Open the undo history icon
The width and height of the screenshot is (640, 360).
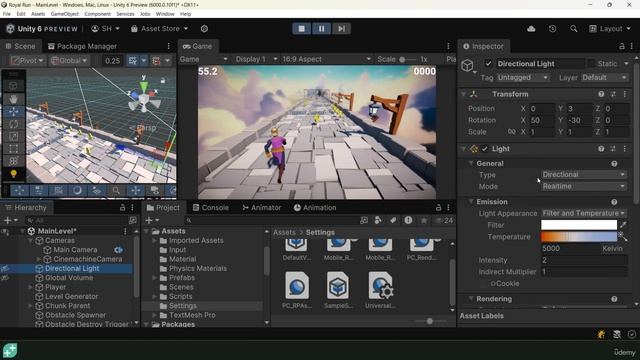[552, 29]
